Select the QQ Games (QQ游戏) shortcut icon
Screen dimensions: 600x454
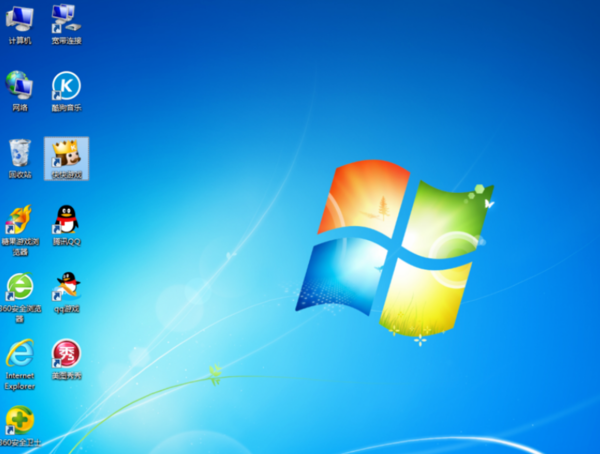(x=66, y=287)
